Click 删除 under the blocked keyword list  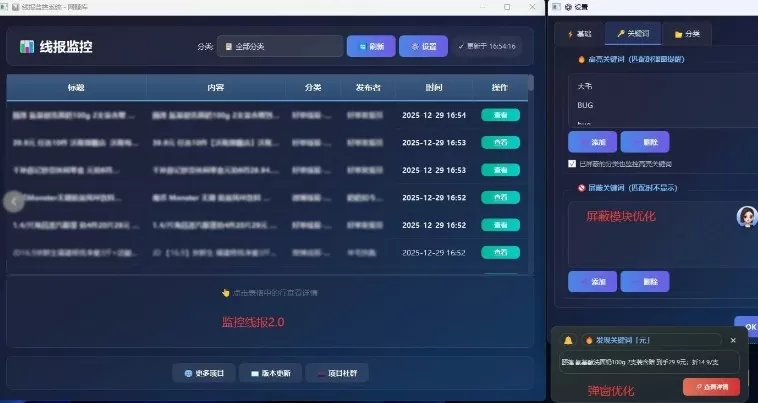(x=645, y=281)
